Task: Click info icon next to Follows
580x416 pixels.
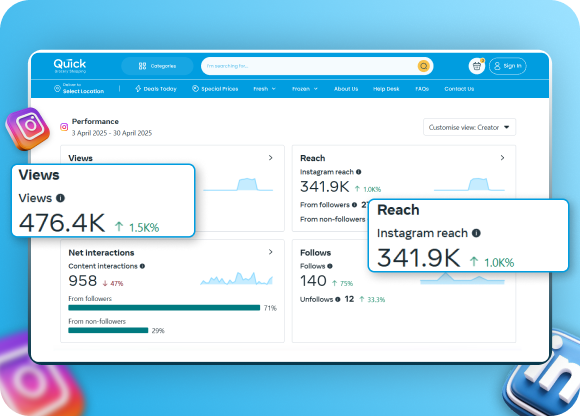Action: (x=330, y=266)
